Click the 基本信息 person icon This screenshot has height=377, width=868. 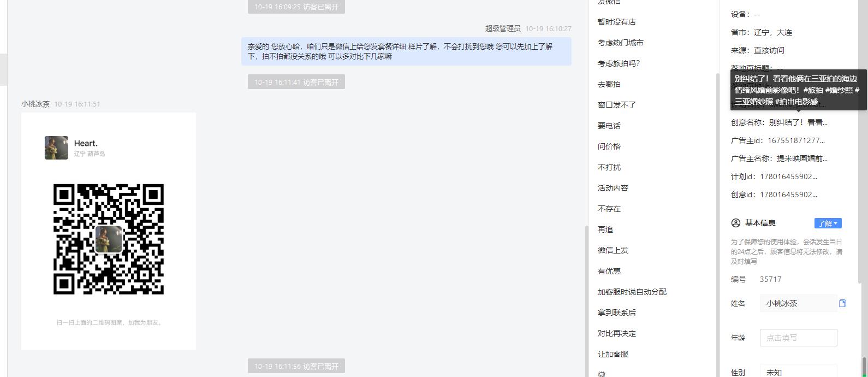click(x=736, y=223)
